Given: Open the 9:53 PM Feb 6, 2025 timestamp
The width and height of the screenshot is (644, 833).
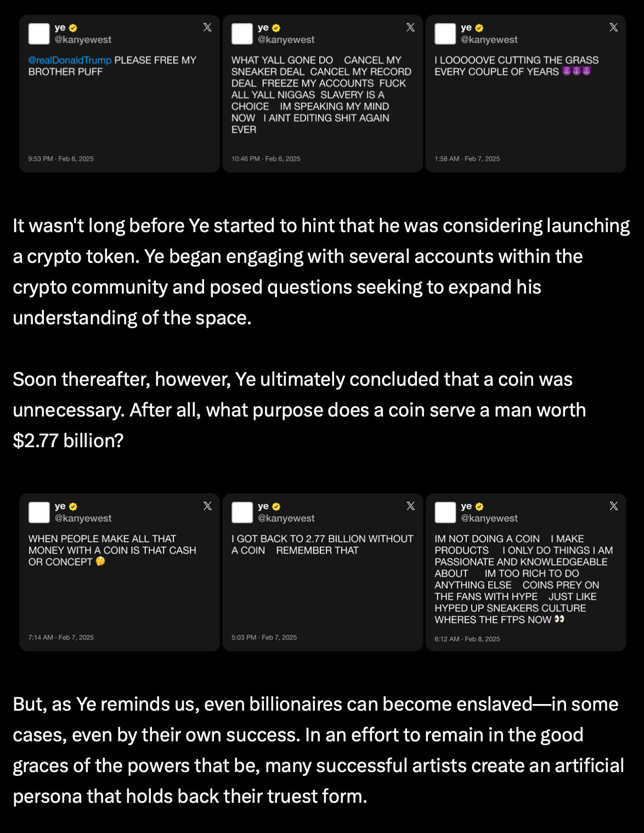Looking at the screenshot, I should coord(61,159).
